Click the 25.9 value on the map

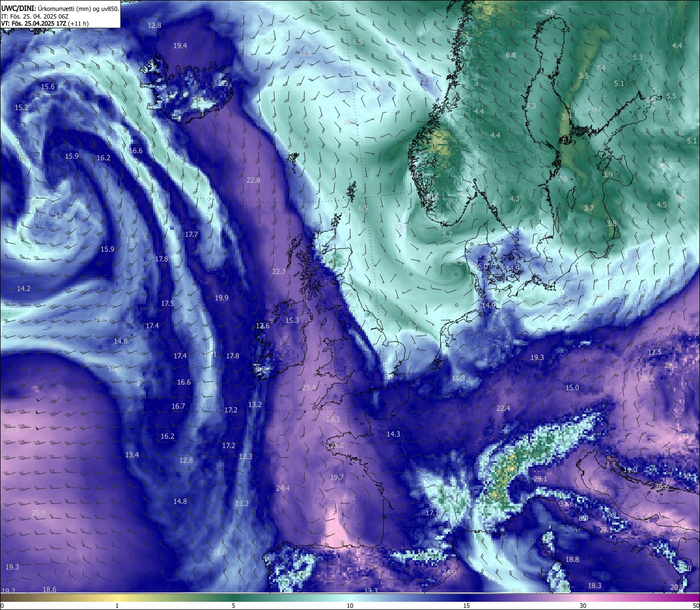click(x=38, y=513)
